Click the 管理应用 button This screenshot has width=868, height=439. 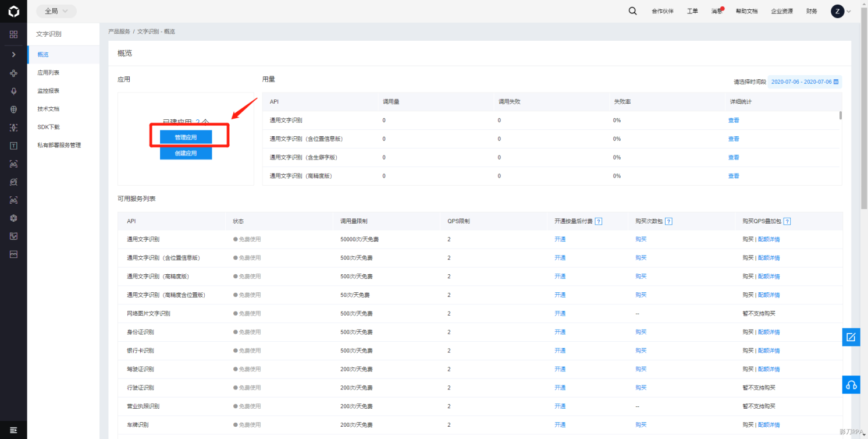186,137
